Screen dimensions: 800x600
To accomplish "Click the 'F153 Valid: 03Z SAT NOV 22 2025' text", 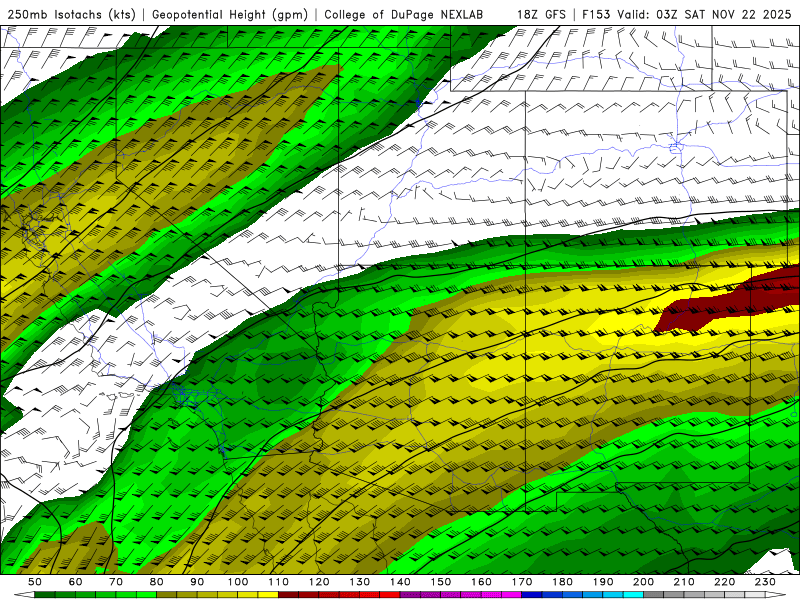I will pos(686,15).
